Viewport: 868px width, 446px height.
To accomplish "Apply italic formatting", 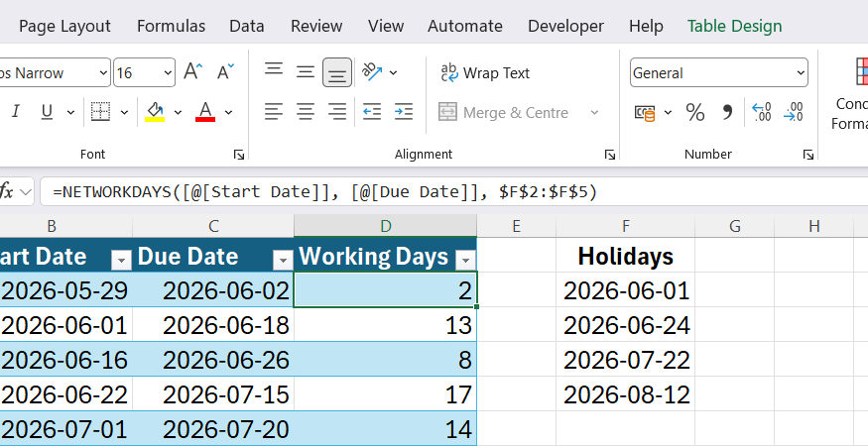I will (16, 112).
